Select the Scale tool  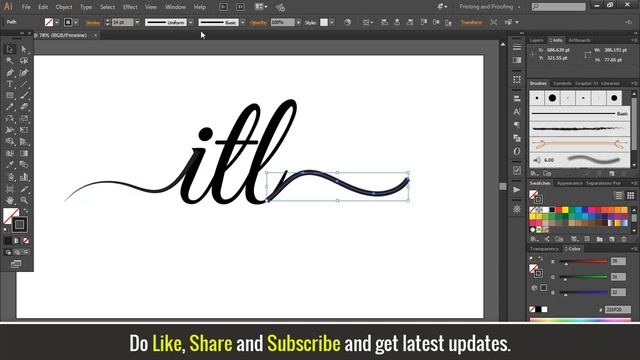coord(24,119)
